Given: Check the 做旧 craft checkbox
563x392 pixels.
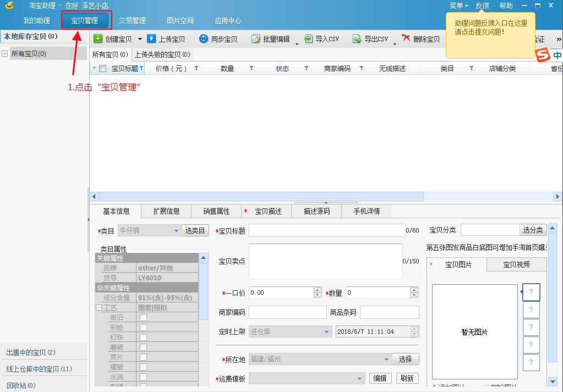Looking at the screenshot, I should [x=143, y=317].
